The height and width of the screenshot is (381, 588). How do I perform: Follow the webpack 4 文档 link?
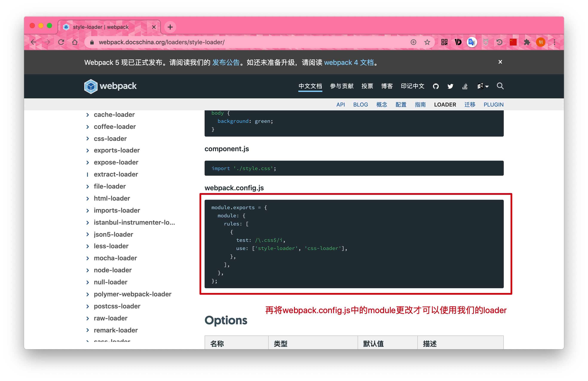coord(349,62)
